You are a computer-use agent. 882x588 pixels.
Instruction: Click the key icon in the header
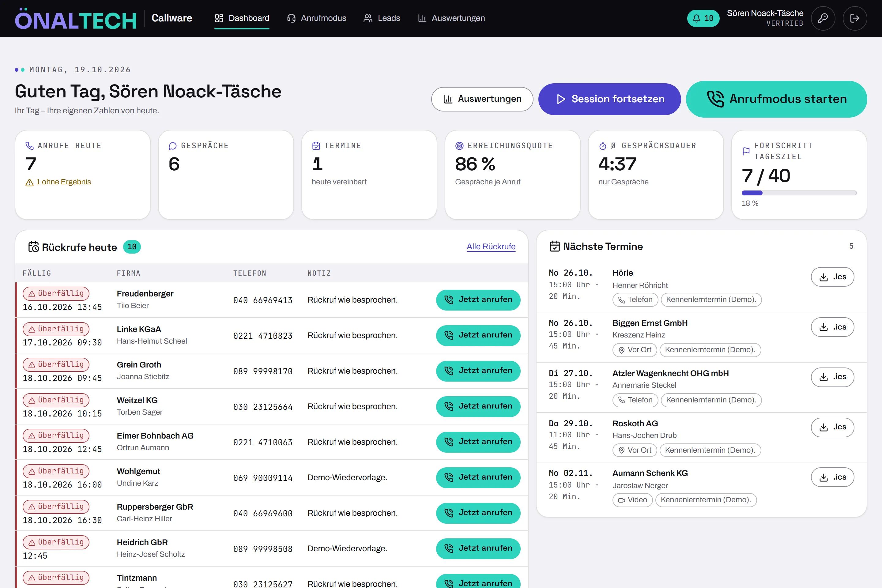tap(823, 18)
